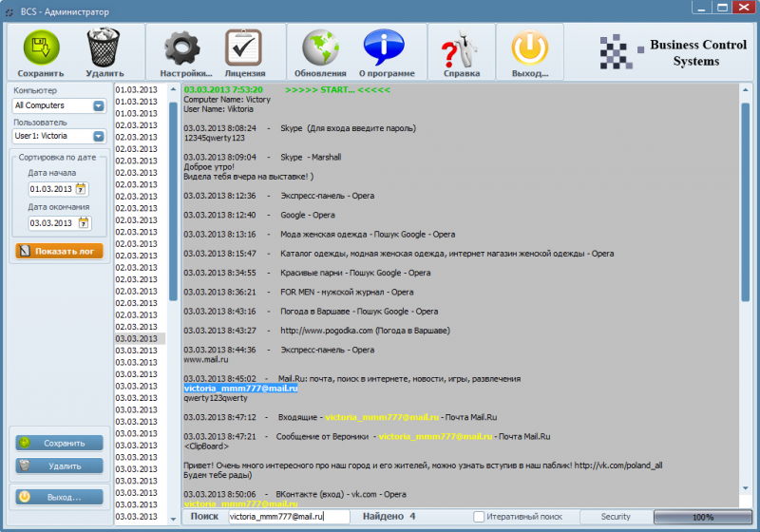Open Настройки gear icon
This screenshot has width=760, height=532.
(x=182, y=47)
